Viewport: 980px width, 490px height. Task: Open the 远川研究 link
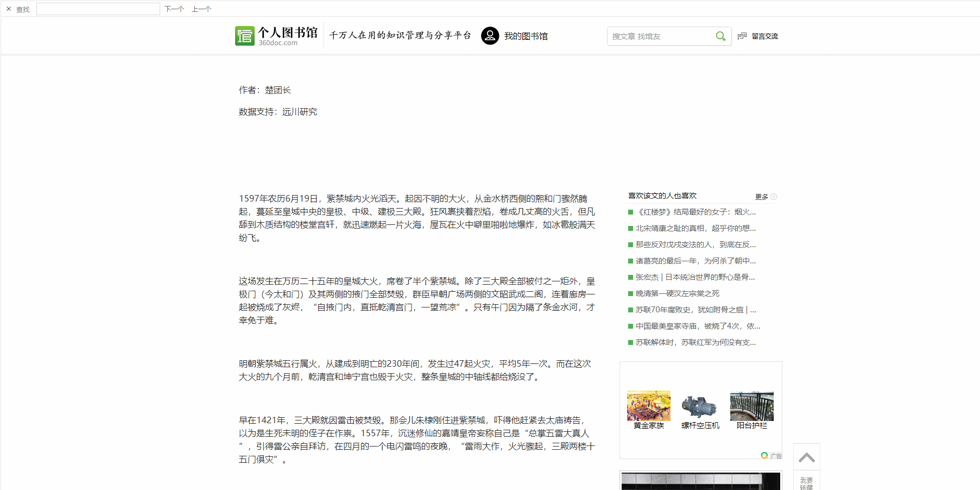tap(299, 112)
